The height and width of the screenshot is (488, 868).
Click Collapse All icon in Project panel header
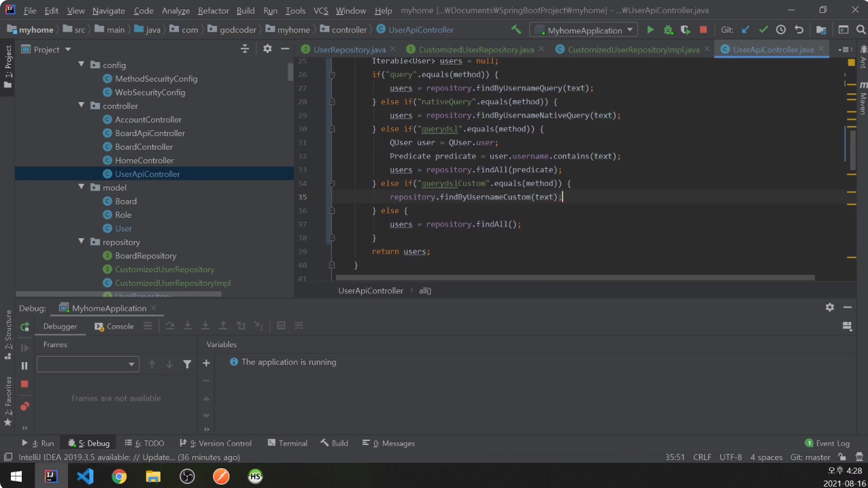point(245,49)
